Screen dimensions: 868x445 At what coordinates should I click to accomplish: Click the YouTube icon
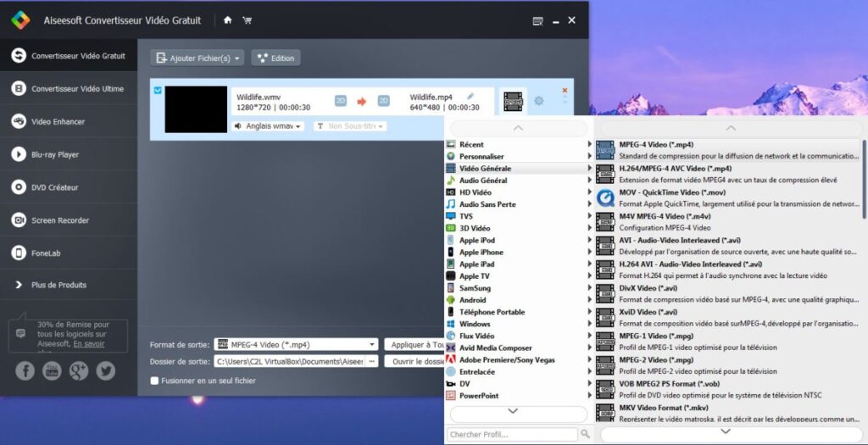click(52, 370)
